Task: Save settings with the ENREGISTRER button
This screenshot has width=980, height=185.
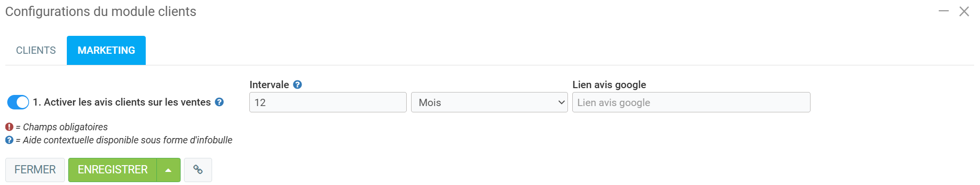Action: coord(112,170)
